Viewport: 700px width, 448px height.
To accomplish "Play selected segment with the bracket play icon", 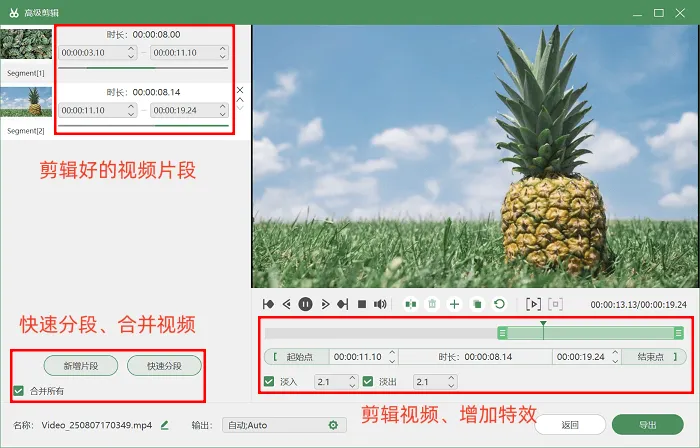I will coord(533,304).
